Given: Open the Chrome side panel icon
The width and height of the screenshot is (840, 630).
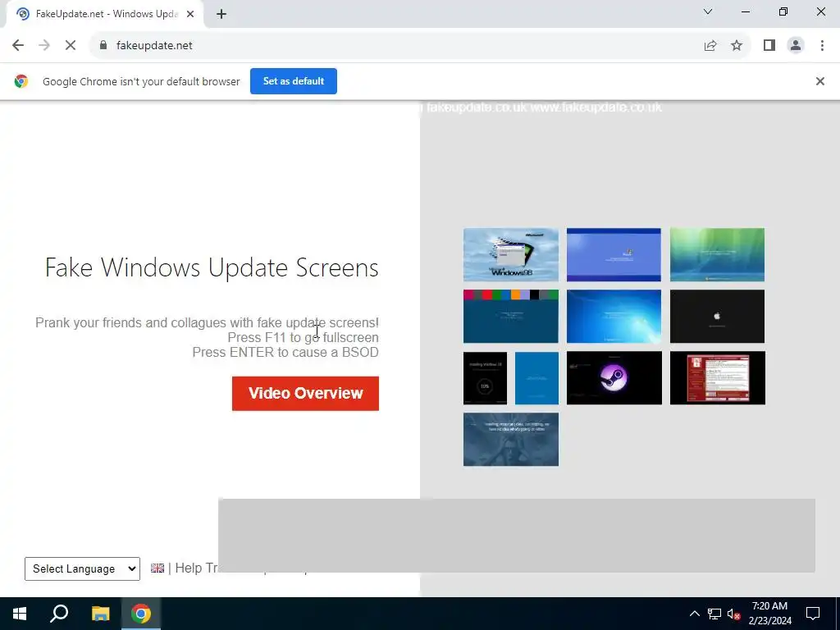Looking at the screenshot, I should point(769,46).
